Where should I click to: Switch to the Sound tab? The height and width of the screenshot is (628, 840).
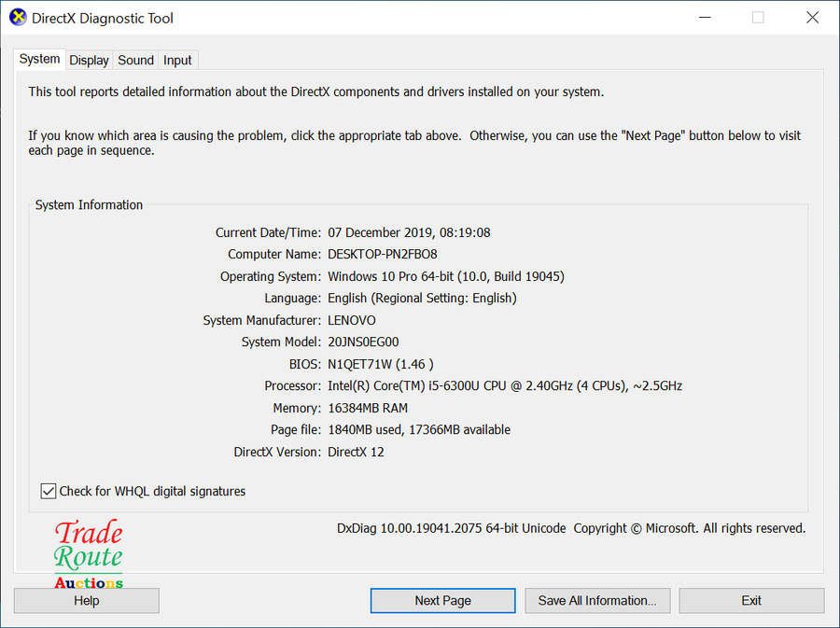pyautogui.click(x=135, y=60)
